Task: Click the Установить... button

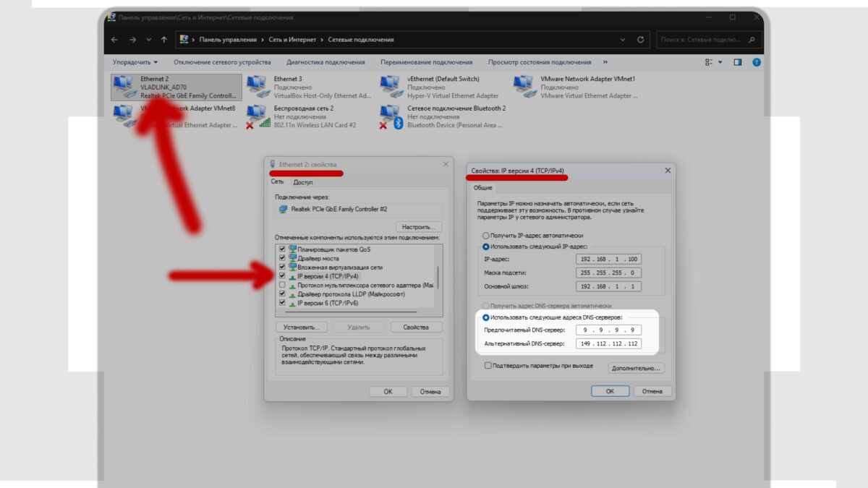Action: (x=301, y=328)
